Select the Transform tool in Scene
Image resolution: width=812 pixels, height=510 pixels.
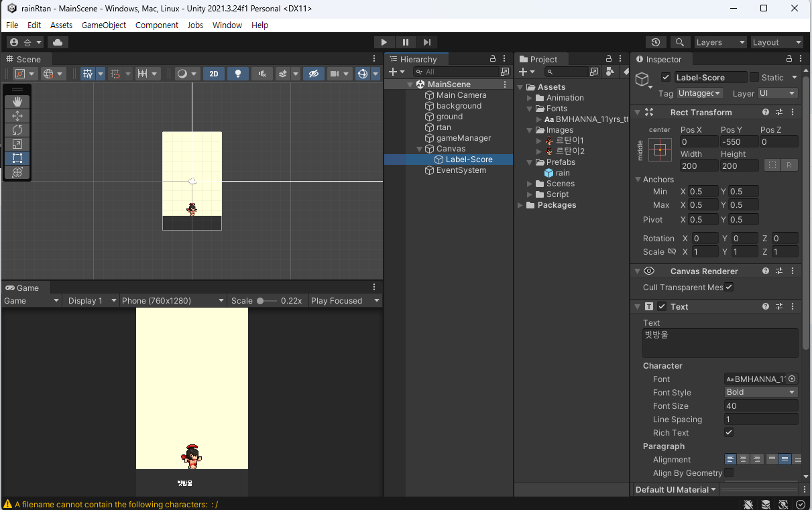[x=17, y=172]
